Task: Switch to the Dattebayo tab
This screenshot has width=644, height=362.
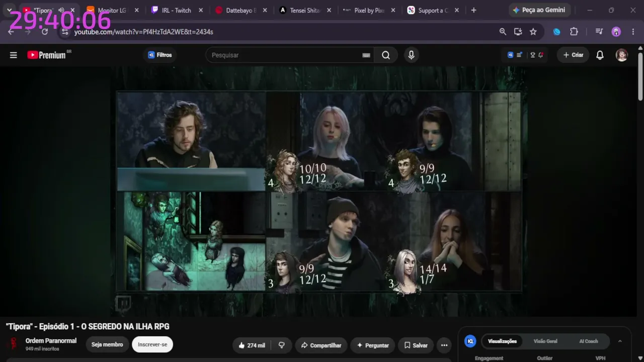Action: pyautogui.click(x=240, y=10)
